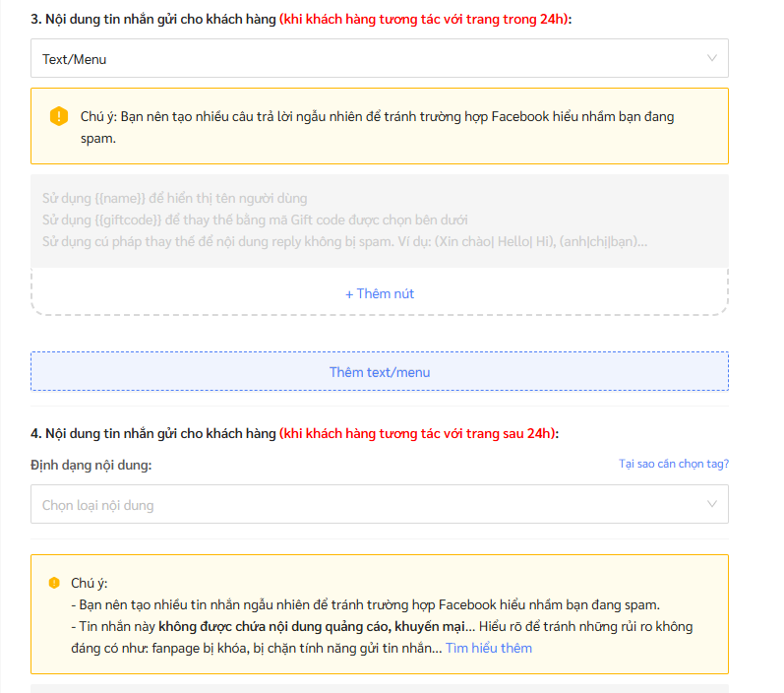Open the Text/Menu message type dropdown
The height and width of the screenshot is (693, 784).
(379, 58)
